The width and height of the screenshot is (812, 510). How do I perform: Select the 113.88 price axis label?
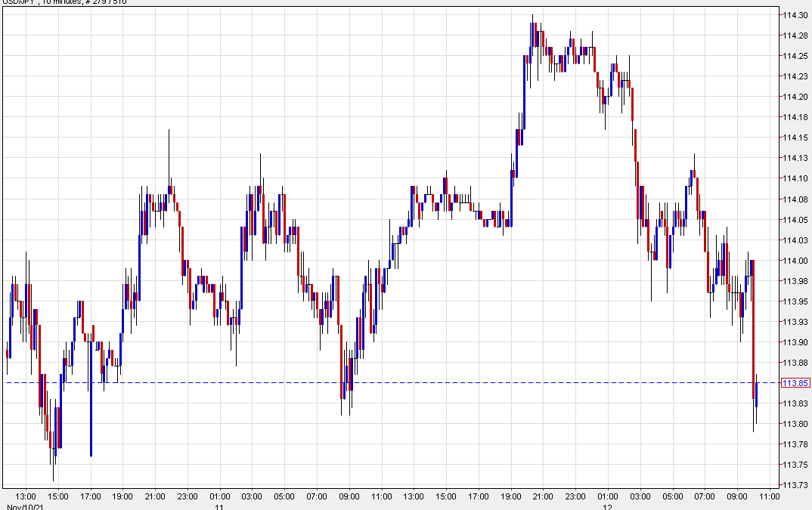click(x=795, y=363)
